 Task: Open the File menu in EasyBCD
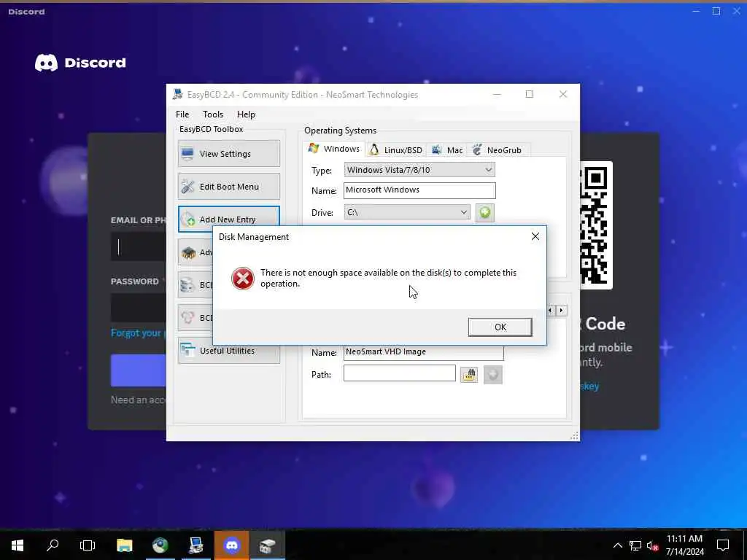click(182, 114)
